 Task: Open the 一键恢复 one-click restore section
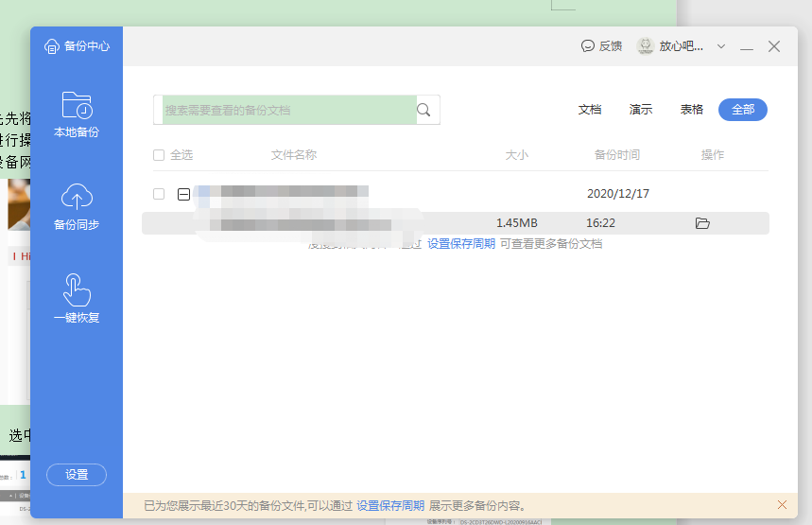(77, 299)
